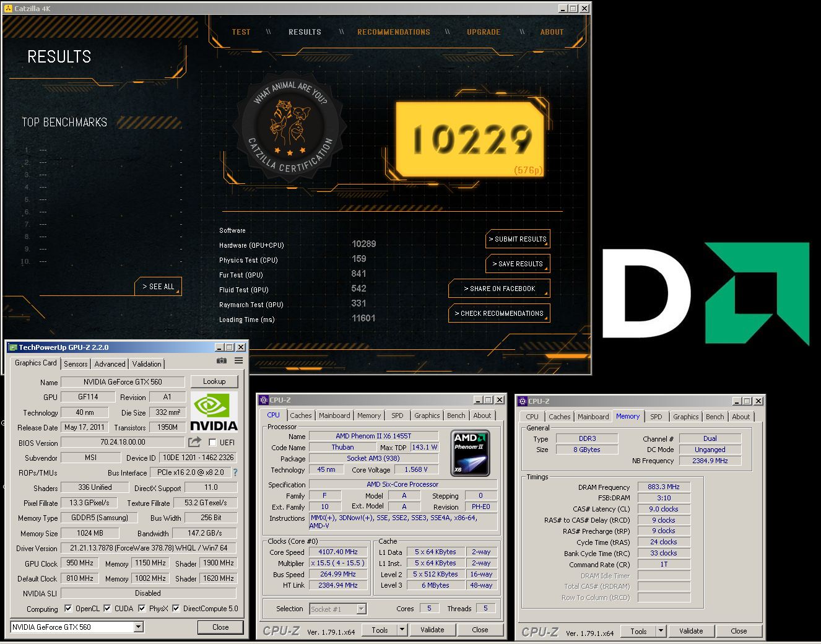Click the Core Speed value 4107.40 MHz

click(338, 552)
